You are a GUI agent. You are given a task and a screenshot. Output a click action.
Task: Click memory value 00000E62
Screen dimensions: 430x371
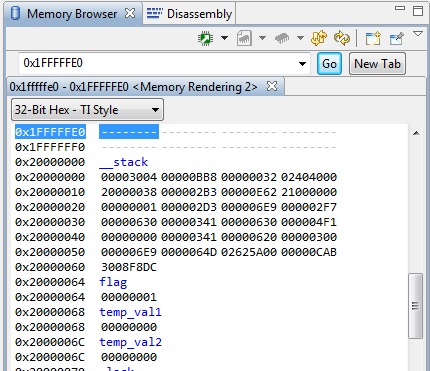249,192
